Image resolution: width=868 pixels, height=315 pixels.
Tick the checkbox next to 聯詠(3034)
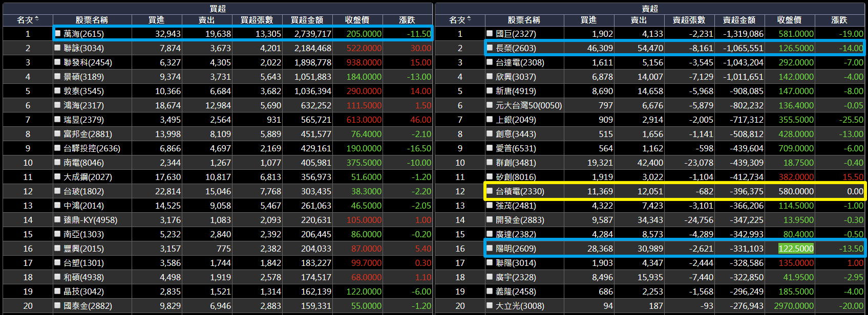(x=58, y=48)
